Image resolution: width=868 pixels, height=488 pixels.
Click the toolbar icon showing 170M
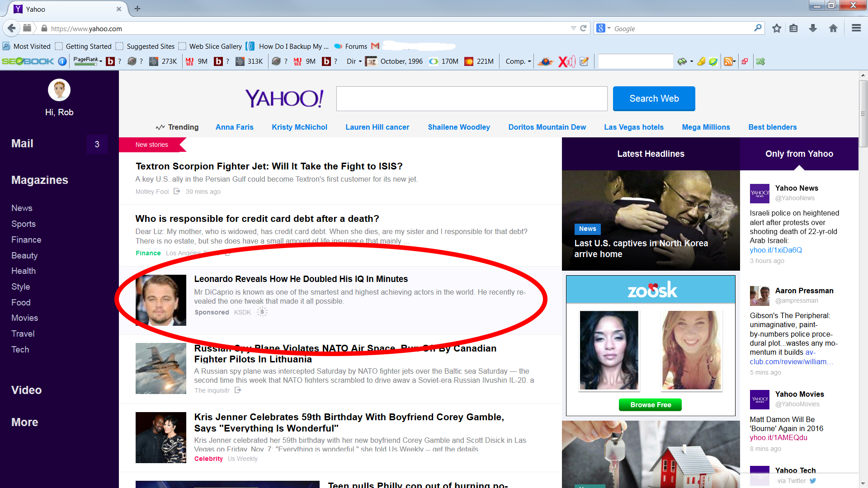(x=434, y=61)
